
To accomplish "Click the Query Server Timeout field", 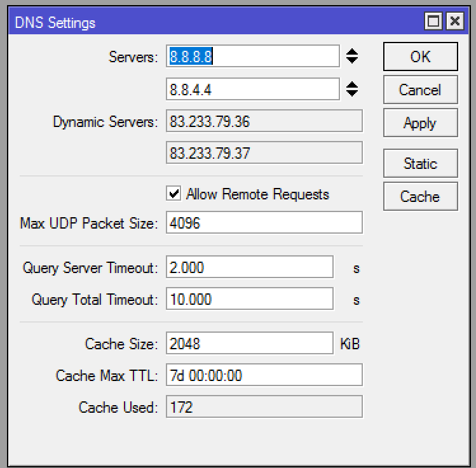I will [250, 267].
